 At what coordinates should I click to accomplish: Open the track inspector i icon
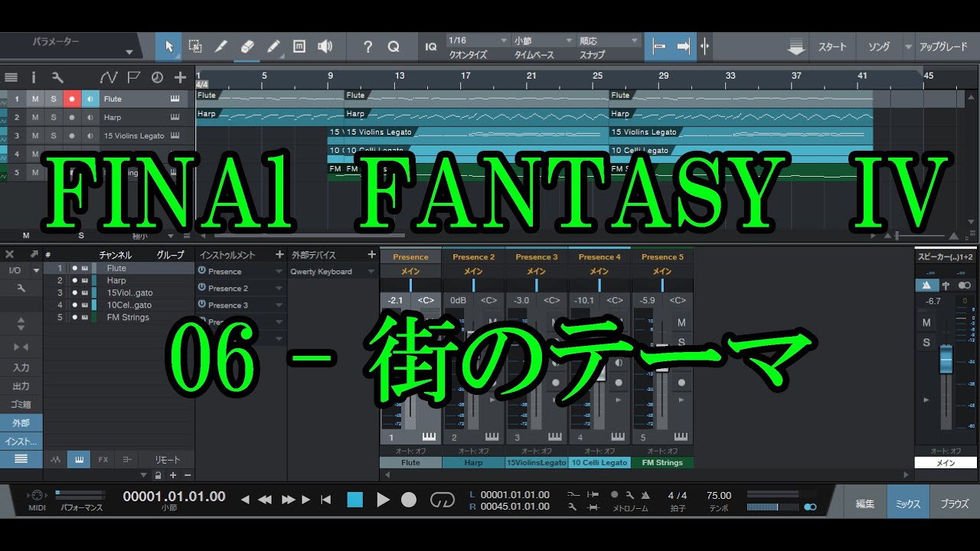(x=34, y=77)
